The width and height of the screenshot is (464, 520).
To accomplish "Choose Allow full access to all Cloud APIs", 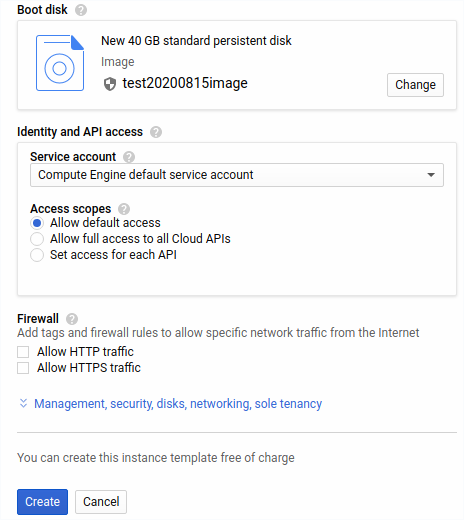I will [37, 239].
